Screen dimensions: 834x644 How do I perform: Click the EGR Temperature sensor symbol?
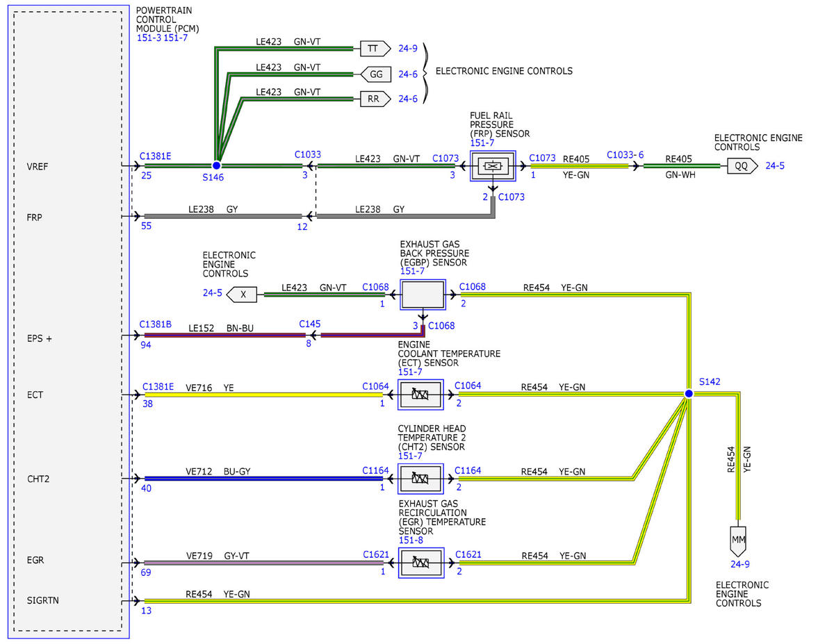[420, 563]
